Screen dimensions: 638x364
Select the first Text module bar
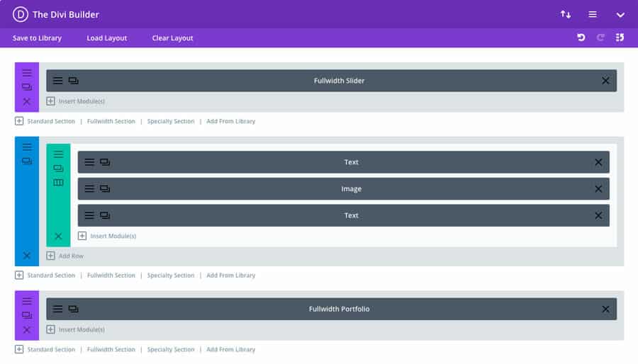[x=343, y=162]
